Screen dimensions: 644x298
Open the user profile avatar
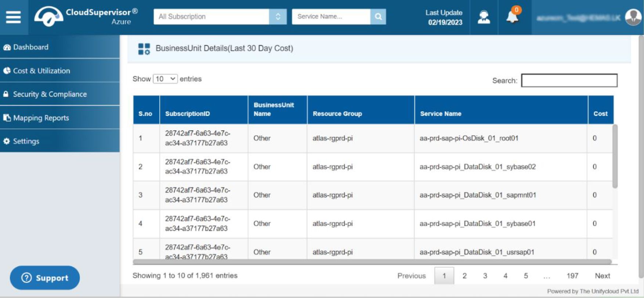pyautogui.click(x=633, y=17)
